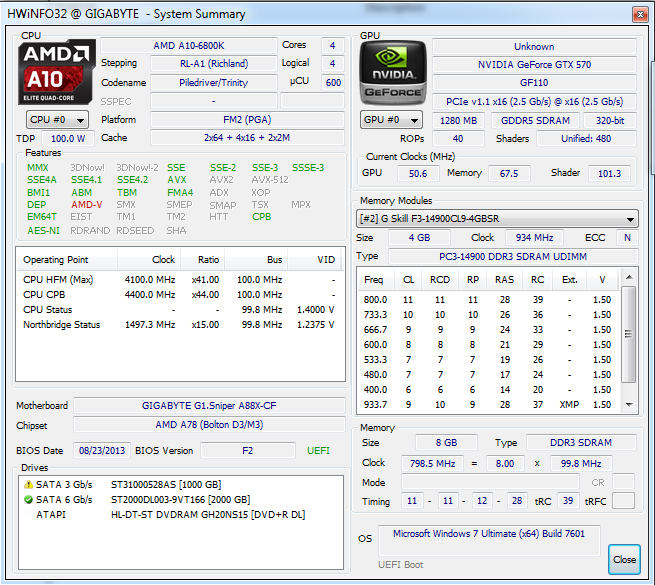The width and height of the screenshot is (655, 585).
Task: Click the empty tRFC field
Action: pos(623,501)
